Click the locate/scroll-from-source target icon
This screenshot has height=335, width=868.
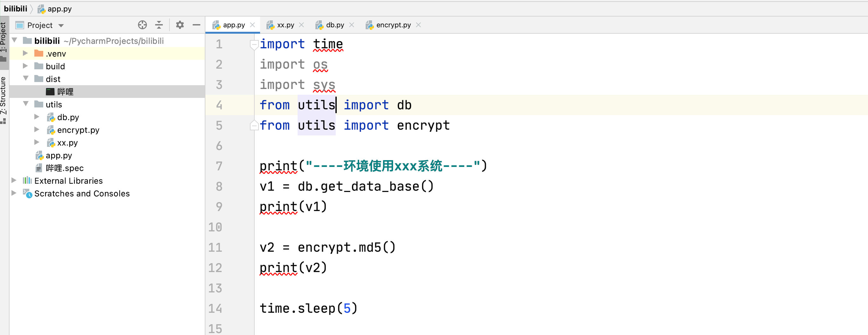142,25
